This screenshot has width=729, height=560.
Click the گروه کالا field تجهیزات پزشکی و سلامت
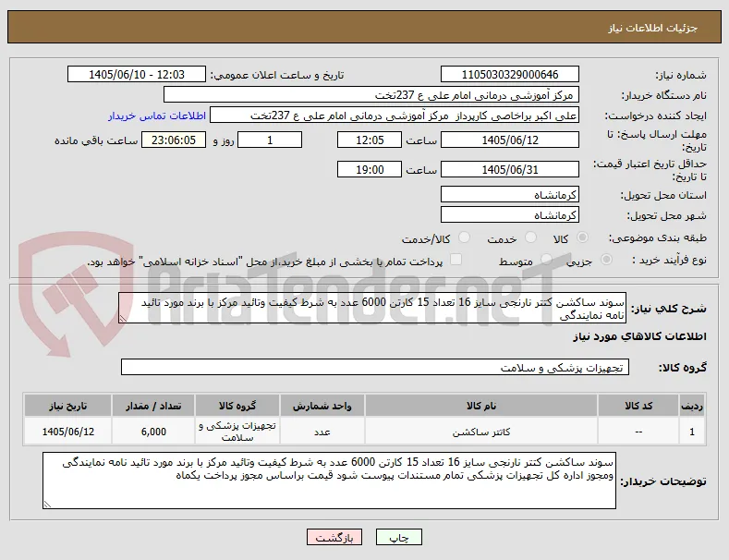pos(375,367)
